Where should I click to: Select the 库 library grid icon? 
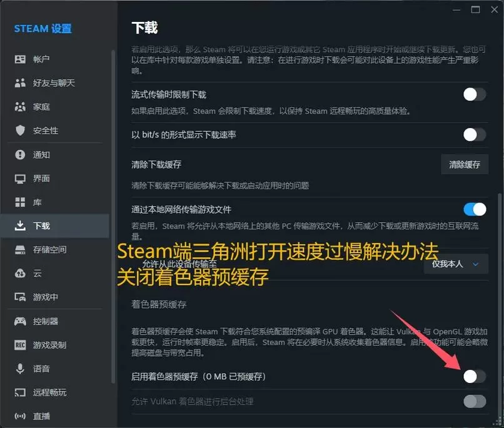click(20, 202)
